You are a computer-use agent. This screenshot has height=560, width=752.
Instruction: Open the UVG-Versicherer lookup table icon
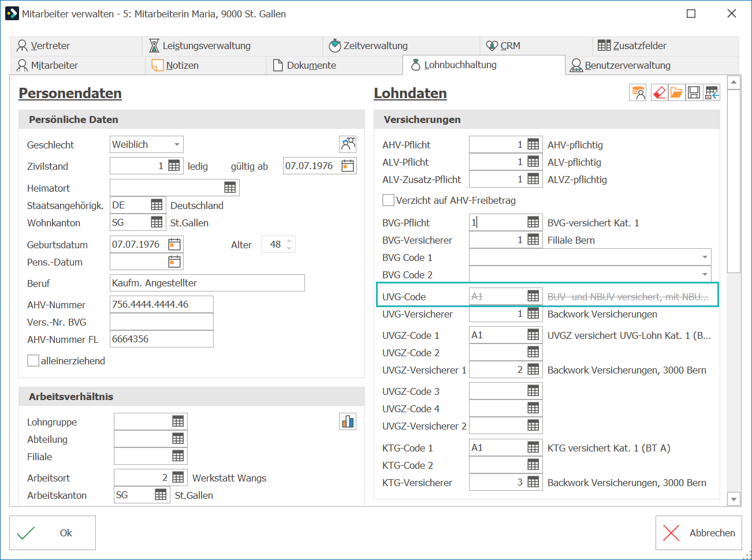tap(533, 313)
